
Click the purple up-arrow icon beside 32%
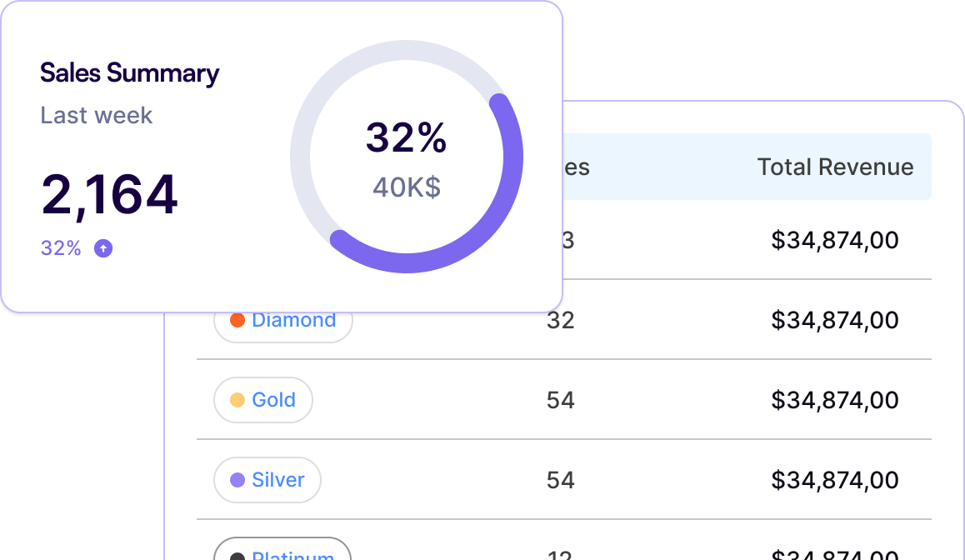coord(103,248)
